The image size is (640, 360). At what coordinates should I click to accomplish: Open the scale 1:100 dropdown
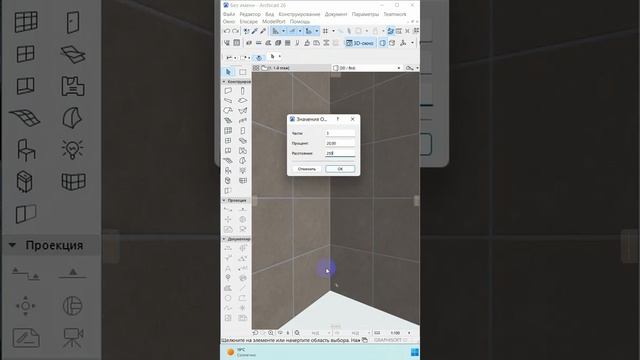click(409, 333)
